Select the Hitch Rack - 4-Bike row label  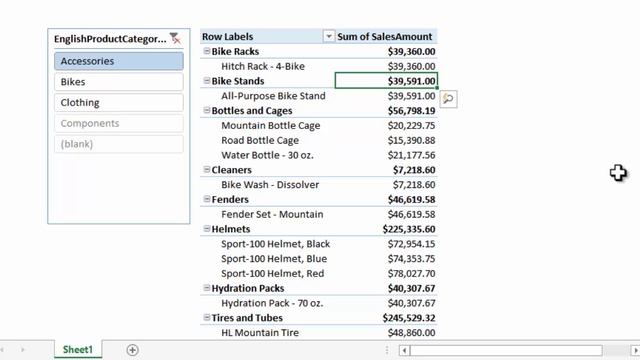click(x=263, y=66)
